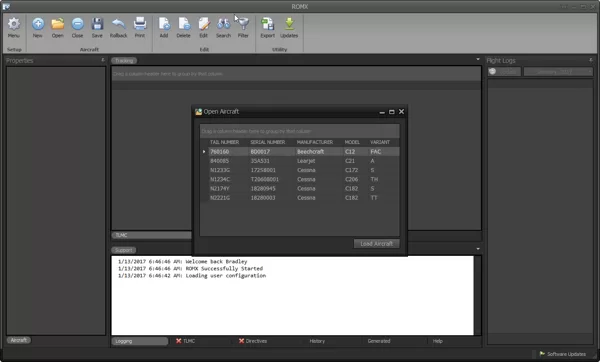600x362 pixels.
Task: Expand the Support panel dropdown arrow
Action: (x=478, y=249)
